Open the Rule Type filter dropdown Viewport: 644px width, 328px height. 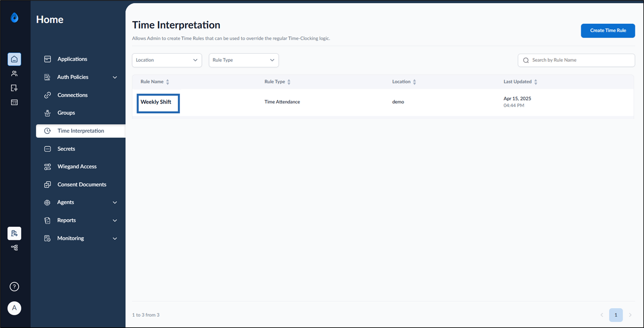(244, 60)
